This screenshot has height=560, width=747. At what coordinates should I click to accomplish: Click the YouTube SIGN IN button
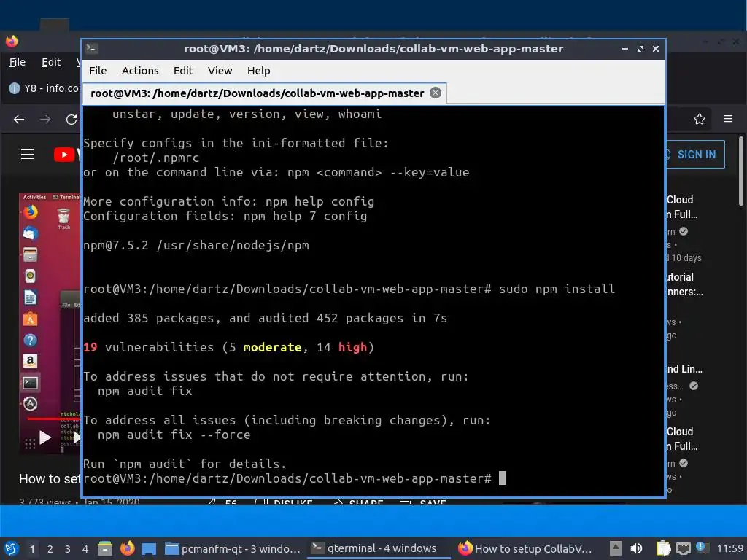695,155
